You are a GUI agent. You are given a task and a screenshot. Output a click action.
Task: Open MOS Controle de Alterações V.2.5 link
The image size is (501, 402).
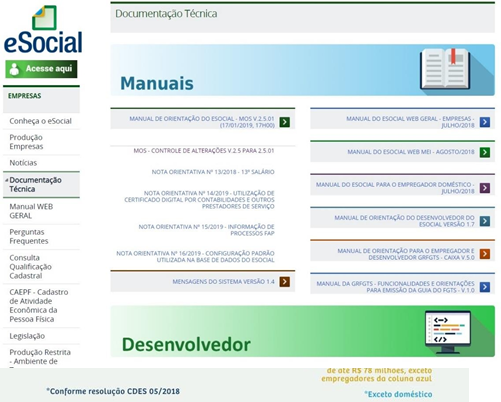(204, 151)
